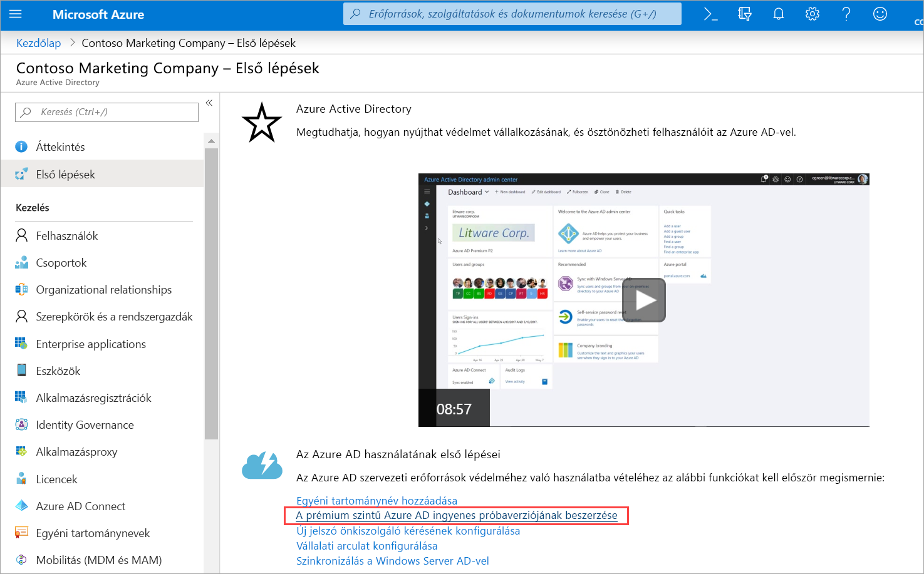Open the hamburger portal menu
924x574 pixels.
click(x=16, y=14)
